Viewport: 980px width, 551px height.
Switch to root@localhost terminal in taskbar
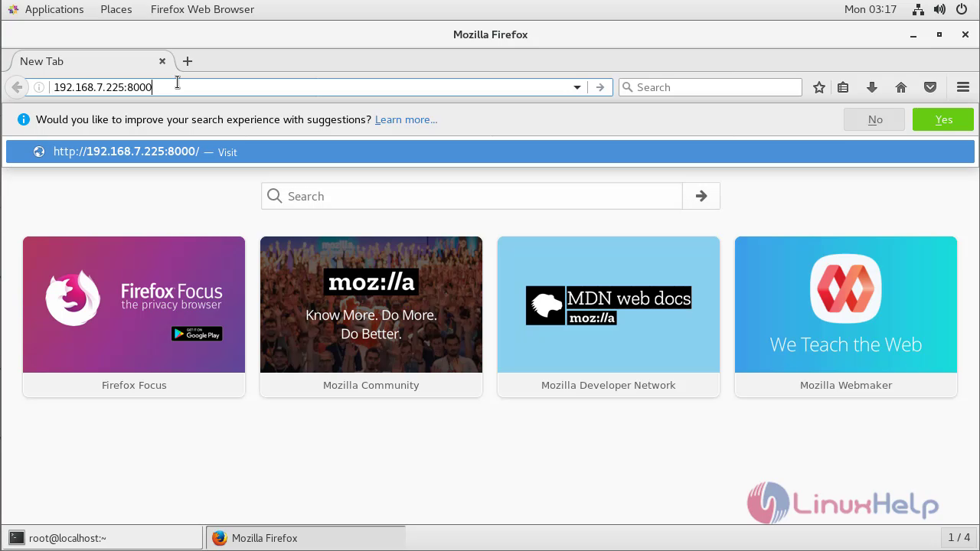pyautogui.click(x=103, y=538)
